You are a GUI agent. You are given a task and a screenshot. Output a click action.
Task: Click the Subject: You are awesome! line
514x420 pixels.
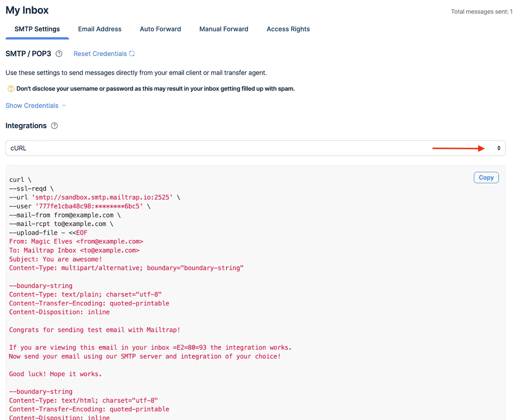click(56, 260)
